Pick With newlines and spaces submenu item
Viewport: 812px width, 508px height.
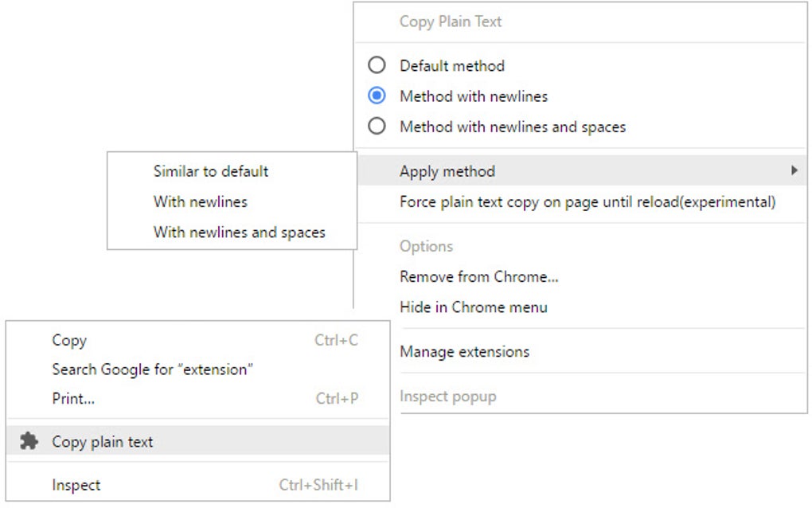pyautogui.click(x=240, y=233)
